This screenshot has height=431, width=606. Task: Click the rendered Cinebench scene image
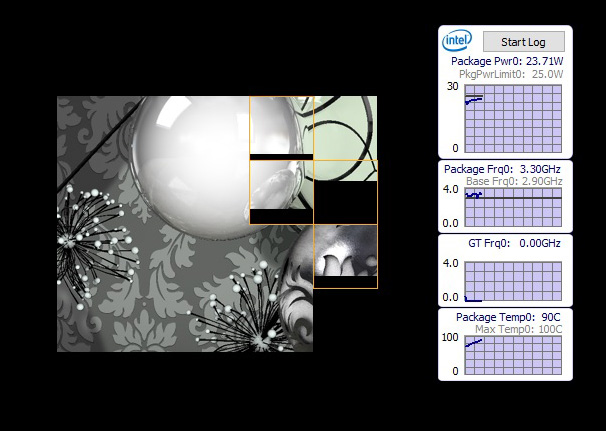[x=217, y=224]
